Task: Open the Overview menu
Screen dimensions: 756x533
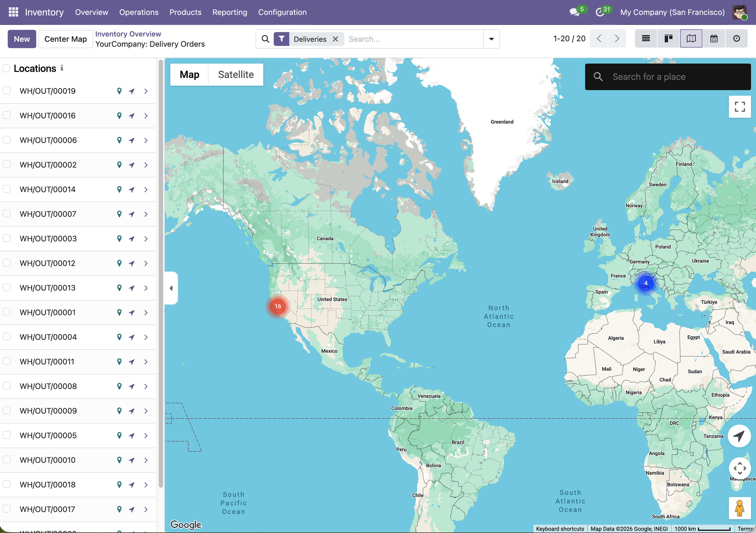Action: click(x=91, y=12)
